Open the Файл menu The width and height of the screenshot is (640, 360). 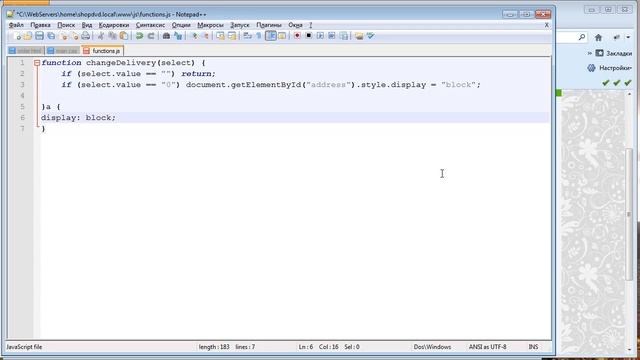[x=16, y=25]
